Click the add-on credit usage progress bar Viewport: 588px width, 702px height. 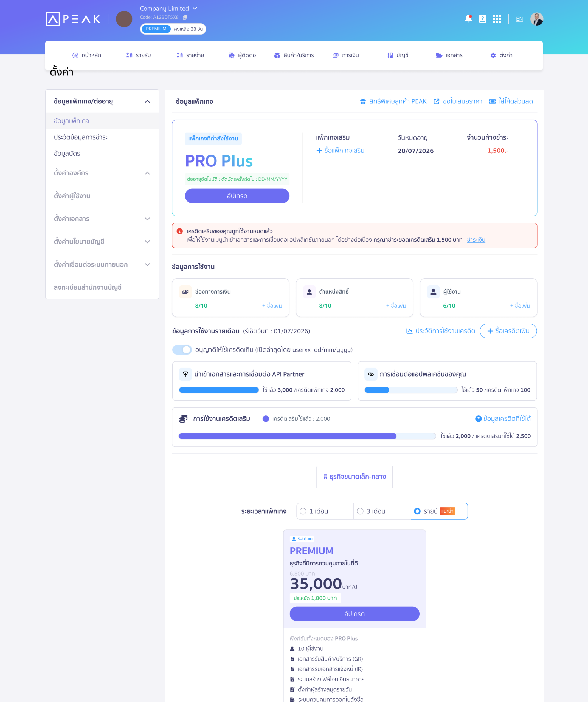pyautogui.click(x=307, y=436)
